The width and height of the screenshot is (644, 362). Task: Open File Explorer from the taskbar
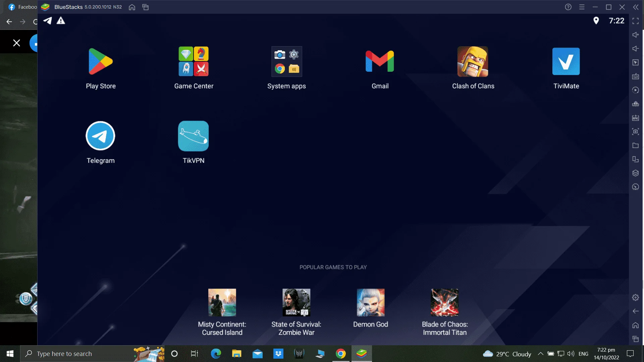(x=236, y=354)
